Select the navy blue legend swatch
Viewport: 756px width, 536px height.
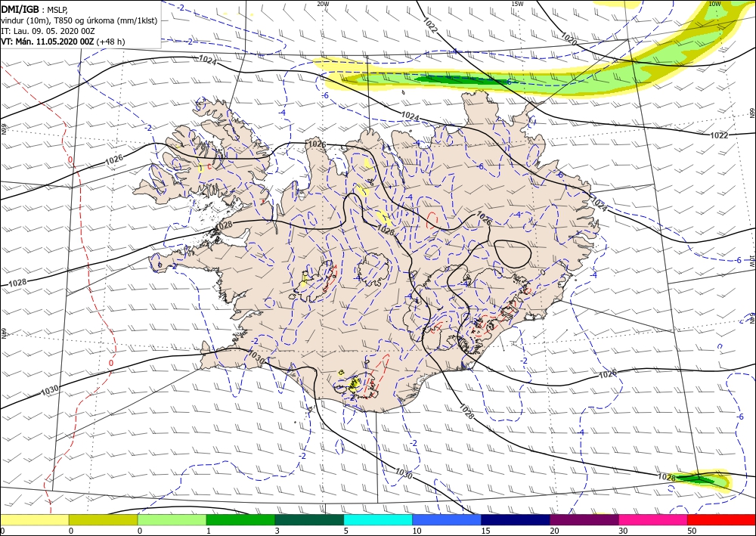tap(516, 519)
